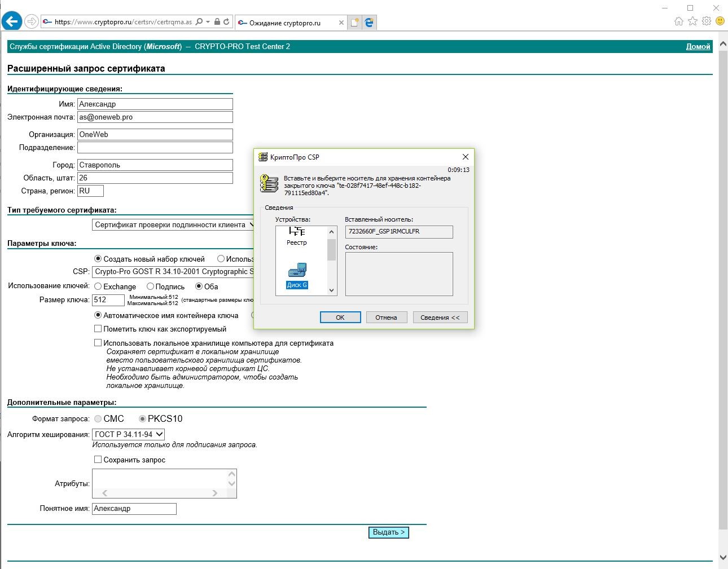Click the Microsoft Edge icon beside the tabs
The width and height of the screenshot is (728, 569).
click(x=369, y=23)
